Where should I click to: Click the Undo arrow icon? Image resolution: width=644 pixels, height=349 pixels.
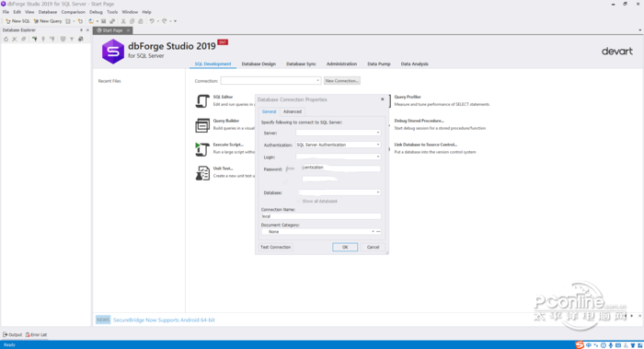(152, 21)
